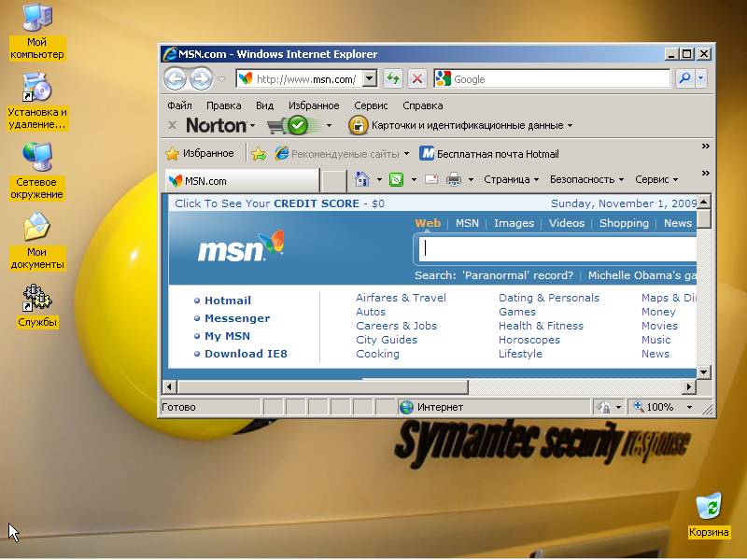Open search provider dropdown arrow

(x=701, y=78)
